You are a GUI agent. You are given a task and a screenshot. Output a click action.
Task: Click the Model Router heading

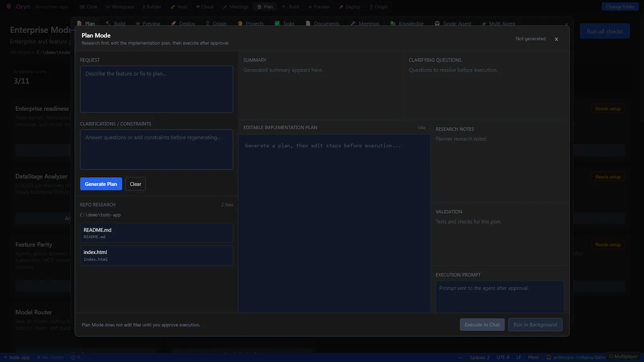(x=34, y=312)
